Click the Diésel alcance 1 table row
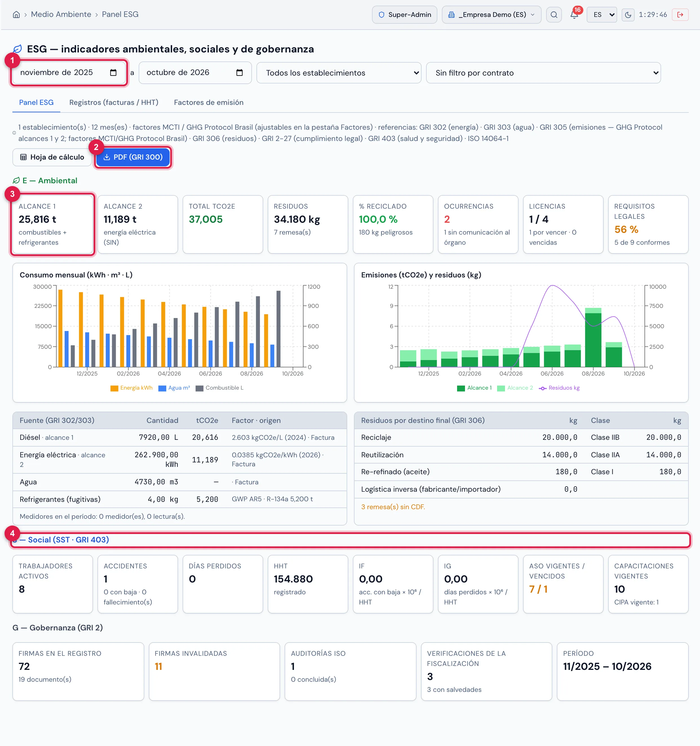 tap(179, 438)
